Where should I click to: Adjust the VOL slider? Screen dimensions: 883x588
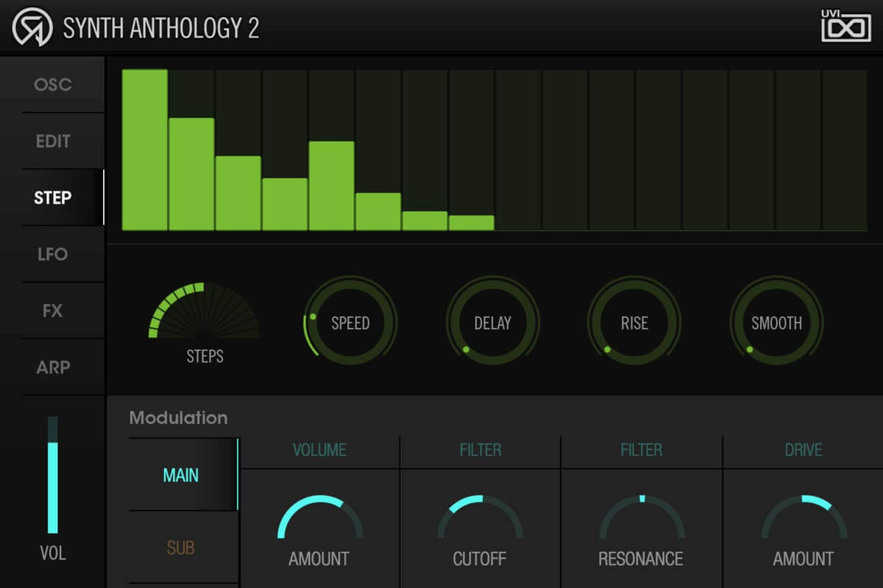(53, 475)
